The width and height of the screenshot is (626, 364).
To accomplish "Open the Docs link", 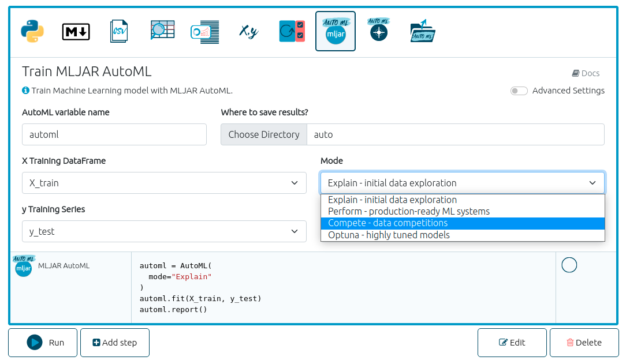I will (x=586, y=73).
